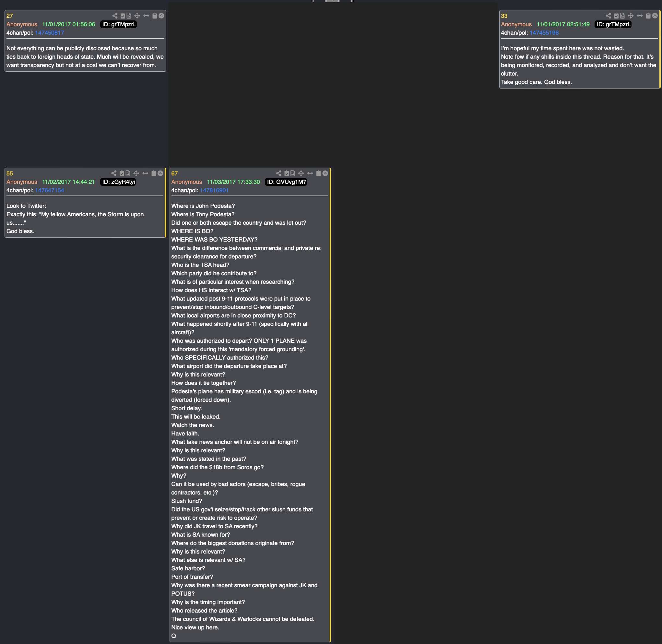Open 4chan link 147450817

(49, 33)
